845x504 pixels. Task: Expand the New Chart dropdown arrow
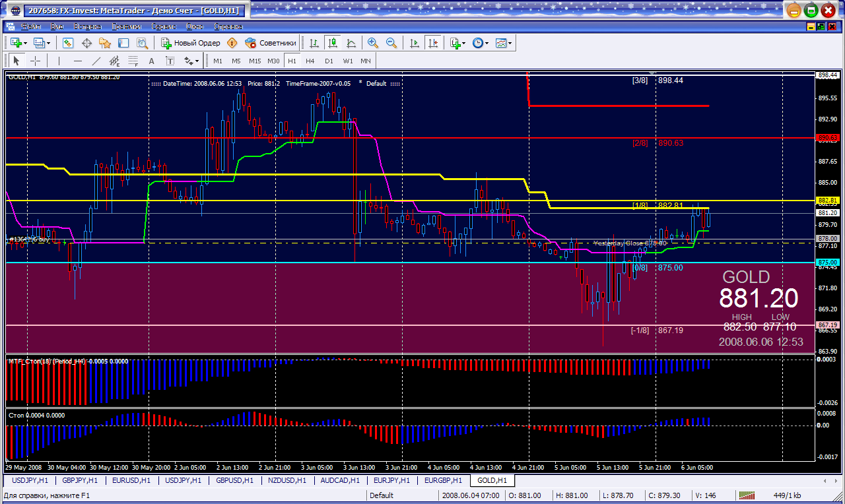coord(25,43)
